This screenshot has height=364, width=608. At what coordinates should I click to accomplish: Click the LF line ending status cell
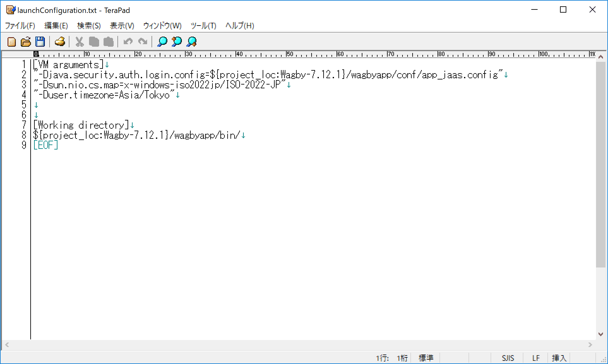point(536,358)
